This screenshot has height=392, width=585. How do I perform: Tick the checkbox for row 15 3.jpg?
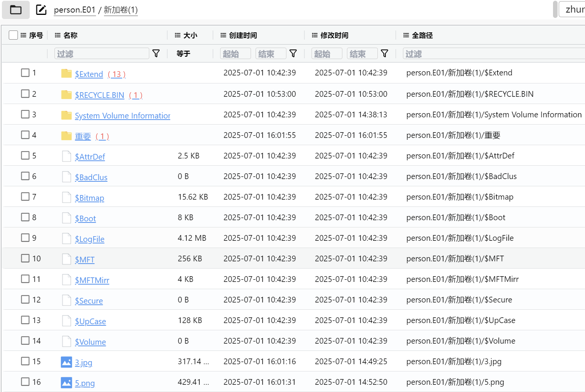click(25, 361)
